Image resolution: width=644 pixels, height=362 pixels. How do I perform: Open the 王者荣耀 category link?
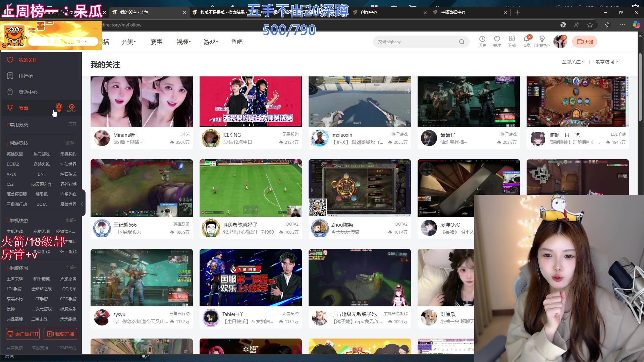click(15, 279)
